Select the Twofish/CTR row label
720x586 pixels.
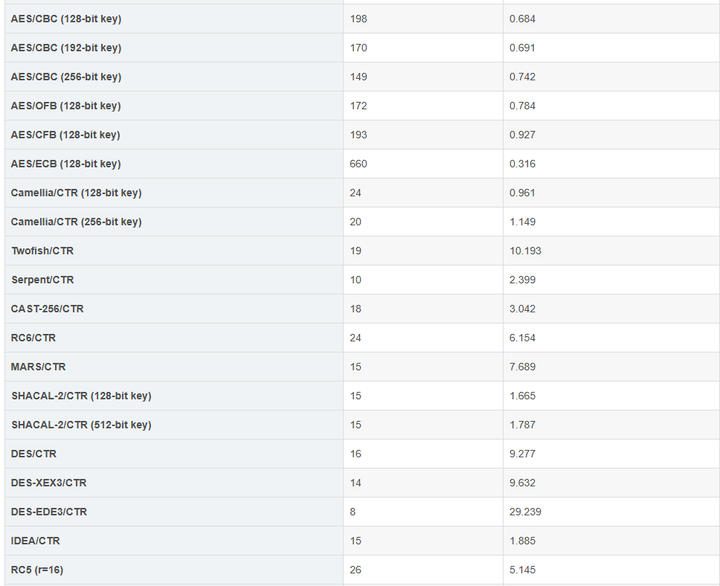[42, 251]
